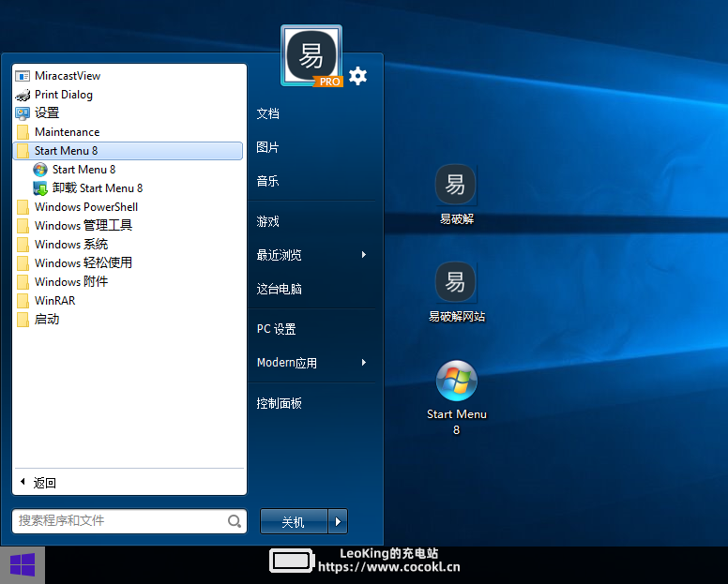Open the MiracastView app icon
This screenshot has width=728, height=584.
pos(23,76)
